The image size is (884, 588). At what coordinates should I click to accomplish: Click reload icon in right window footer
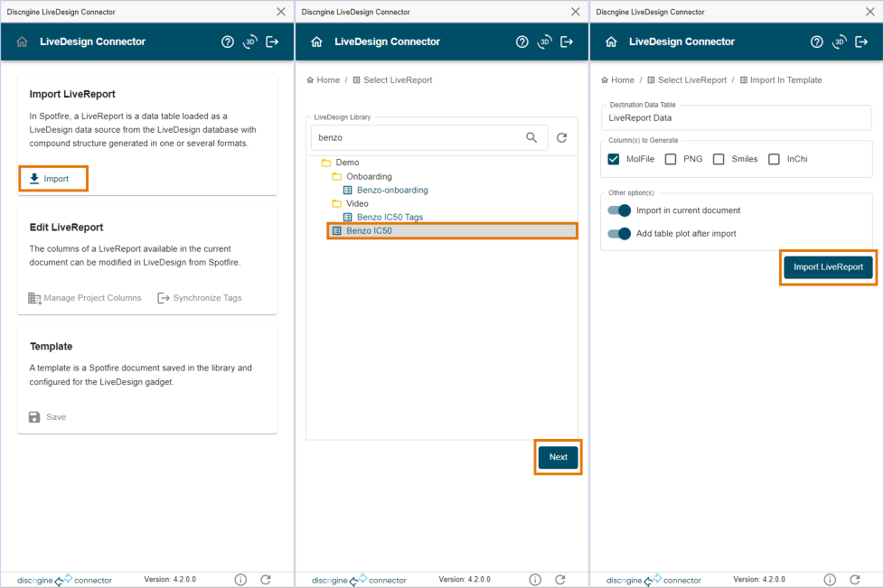(x=855, y=580)
